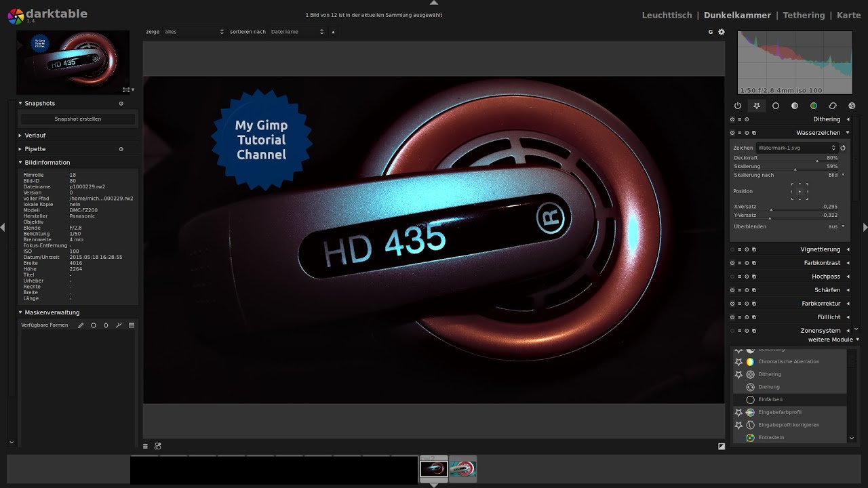This screenshot has height=488, width=868.
Task: Expand the Vignettierung module
Action: (x=848, y=249)
